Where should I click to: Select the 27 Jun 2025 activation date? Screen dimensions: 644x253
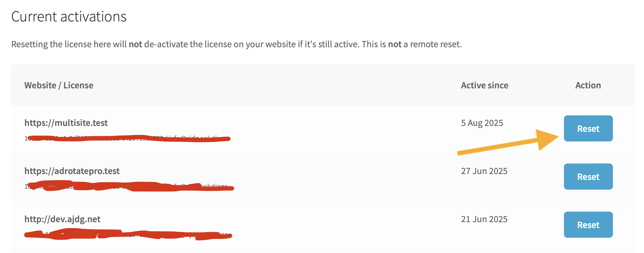tap(484, 171)
